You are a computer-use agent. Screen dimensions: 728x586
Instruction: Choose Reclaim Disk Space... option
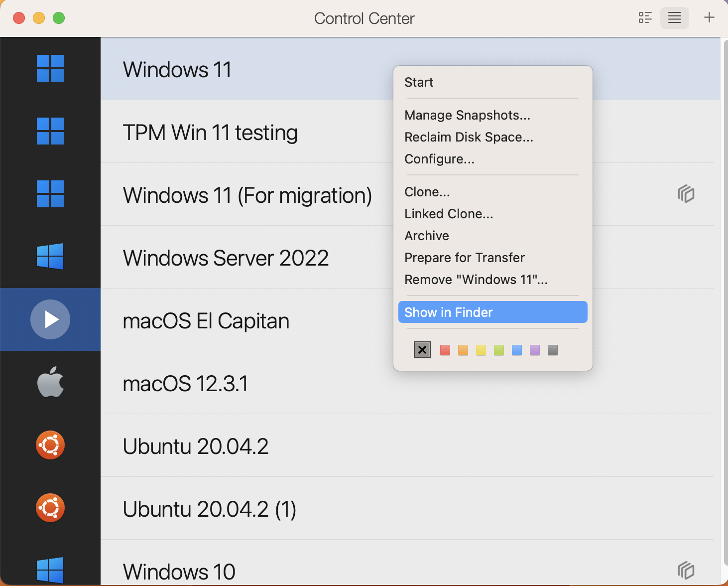[469, 137]
